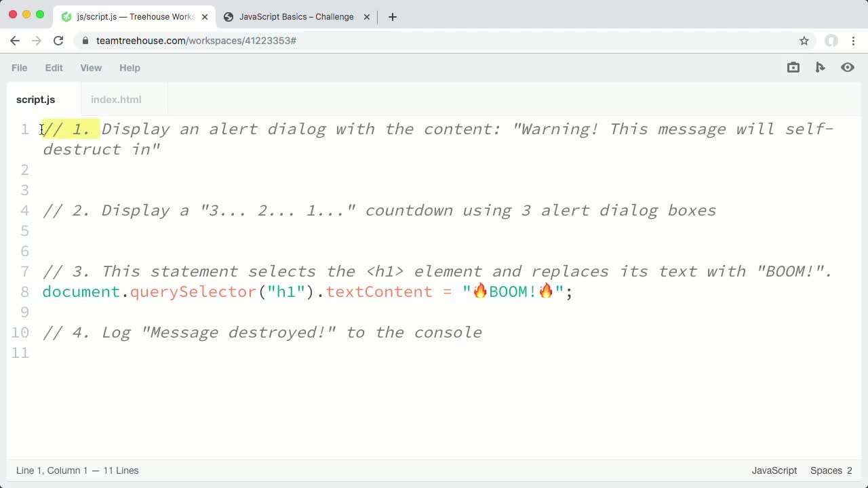Open the Edit menu

click(x=54, y=68)
